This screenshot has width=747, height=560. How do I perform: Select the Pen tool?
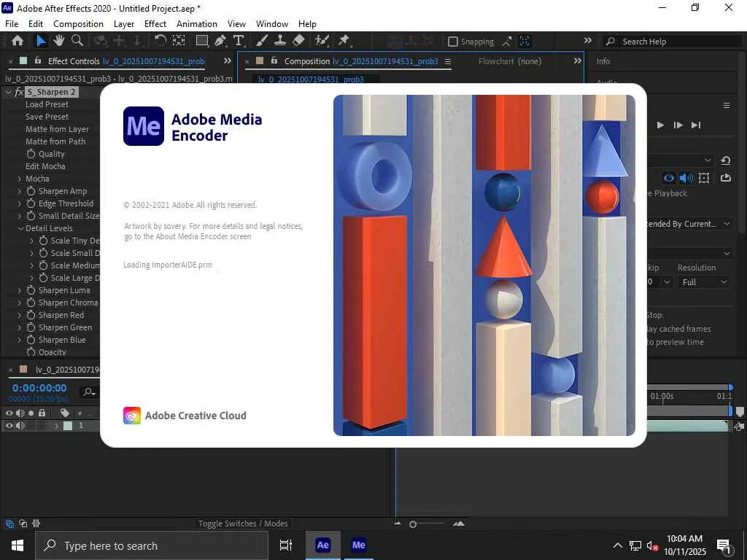click(x=220, y=41)
